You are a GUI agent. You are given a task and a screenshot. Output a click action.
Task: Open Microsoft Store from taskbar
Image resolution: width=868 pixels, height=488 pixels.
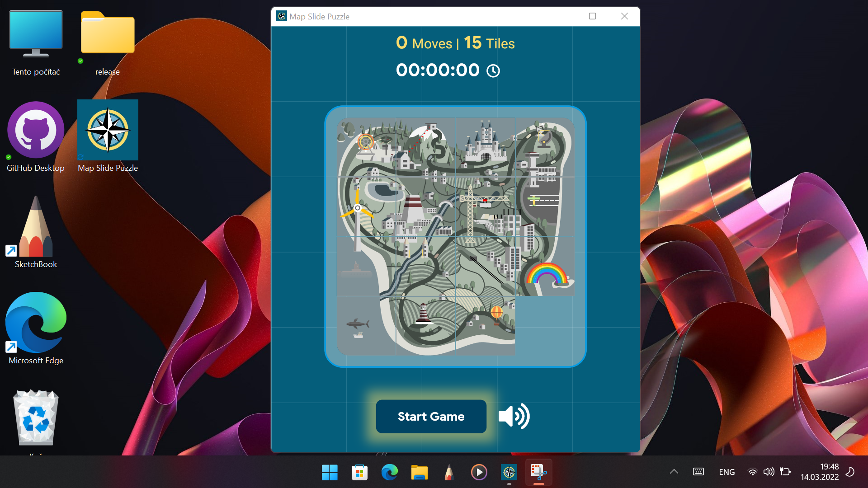pyautogui.click(x=359, y=472)
